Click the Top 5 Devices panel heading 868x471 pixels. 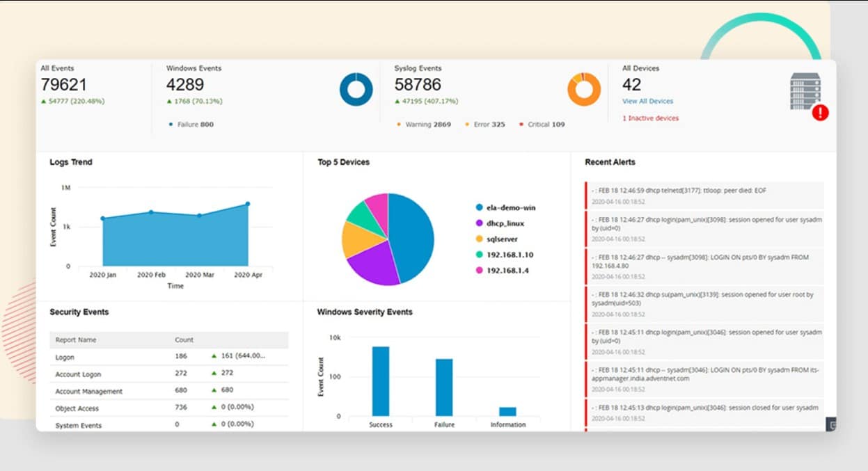click(x=344, y=162)
